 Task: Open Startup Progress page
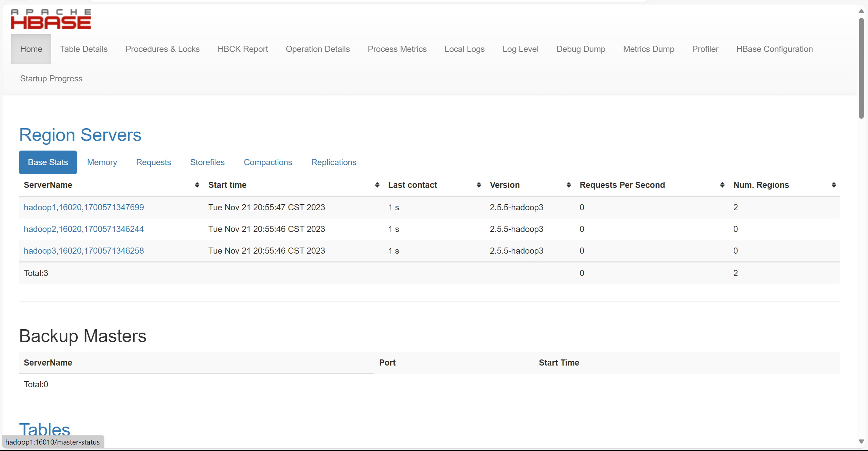51,78
